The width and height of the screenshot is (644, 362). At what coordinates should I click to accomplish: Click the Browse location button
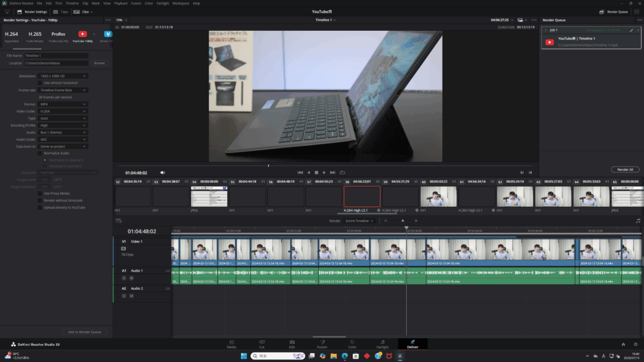(99, 63)
